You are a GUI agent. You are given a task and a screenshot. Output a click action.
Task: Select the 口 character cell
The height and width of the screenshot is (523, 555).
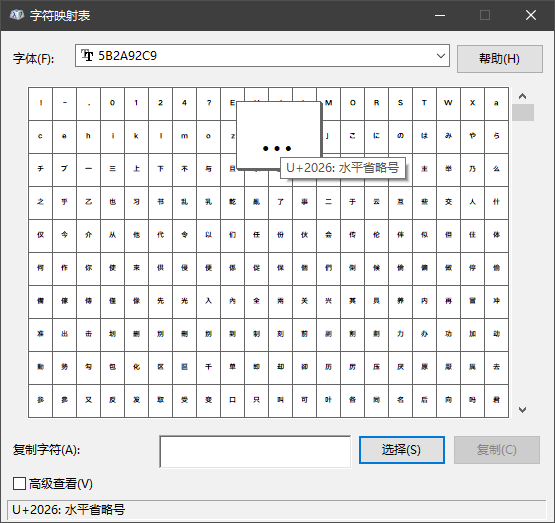click(233, 401)
